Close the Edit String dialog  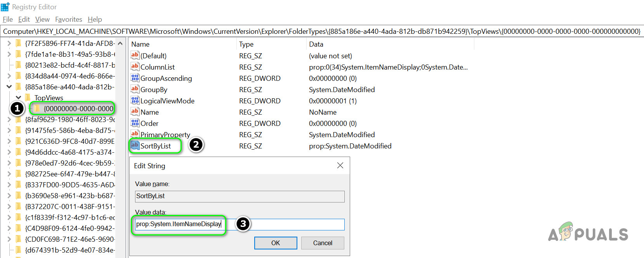(x=340, y=166)
